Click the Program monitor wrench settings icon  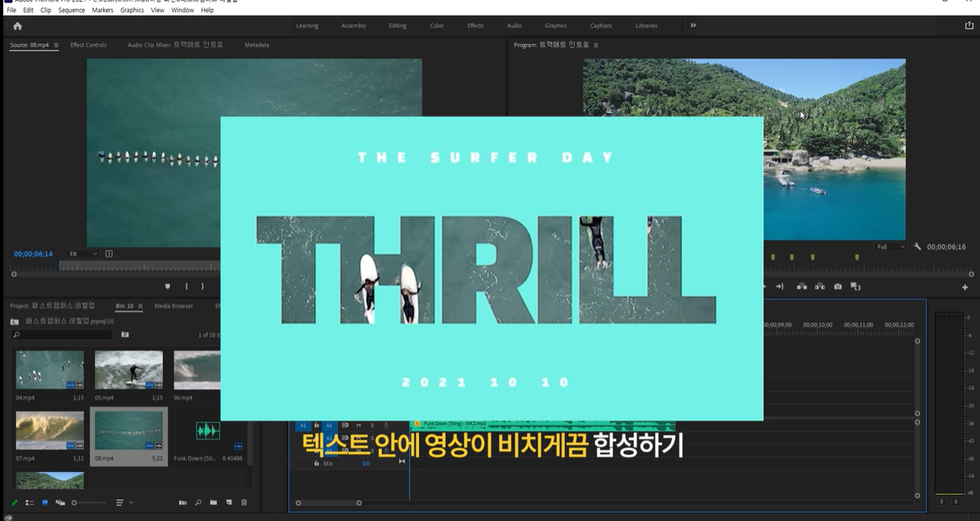[x=918, y=247]
